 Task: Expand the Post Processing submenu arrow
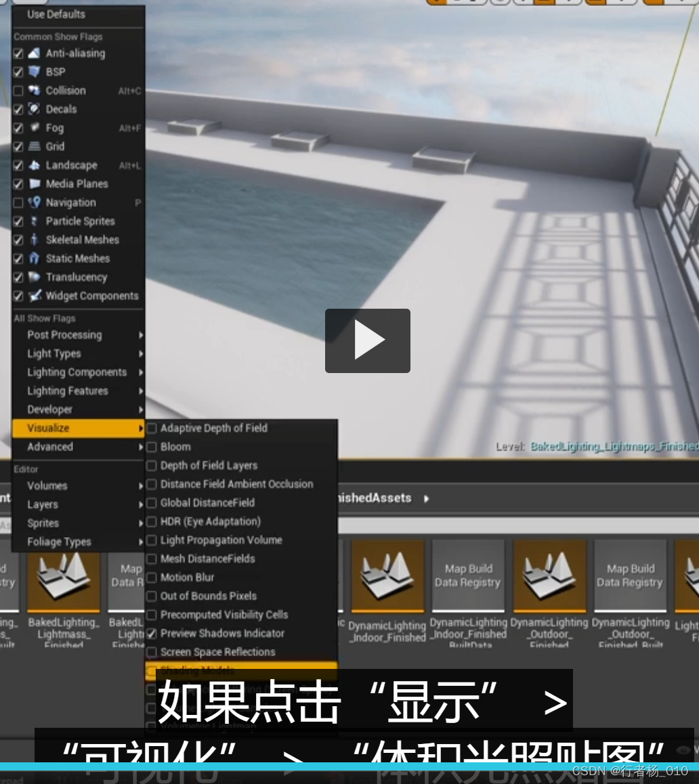[141, 335]
